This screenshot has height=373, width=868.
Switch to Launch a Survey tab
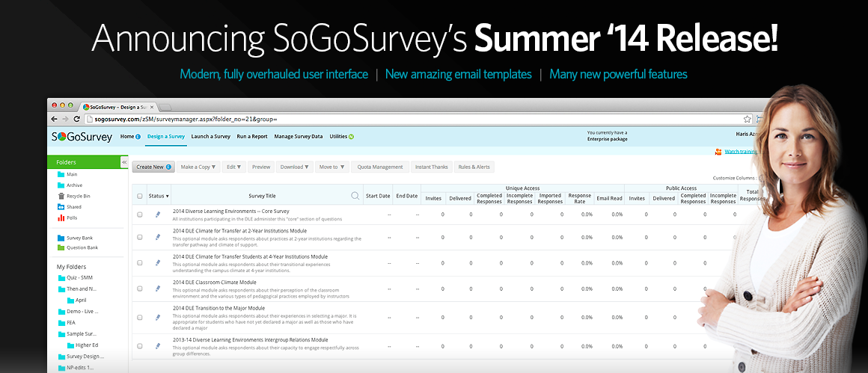[210, 137]
